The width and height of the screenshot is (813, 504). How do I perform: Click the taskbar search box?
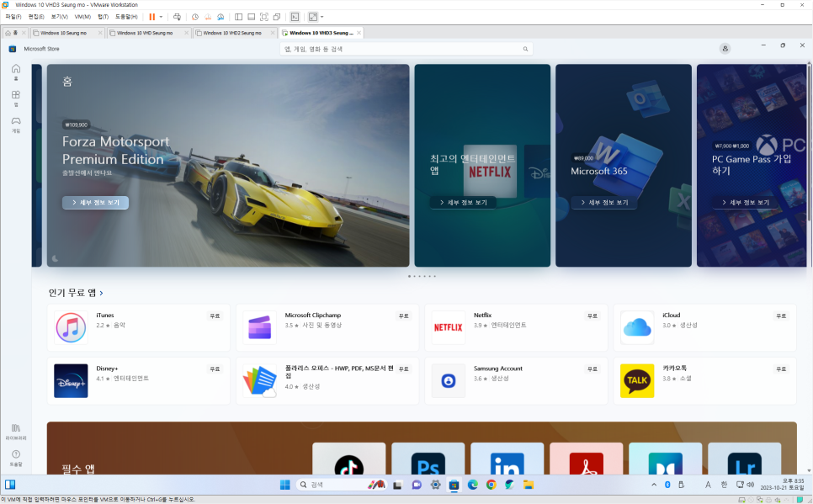click(x=343, y=485)
